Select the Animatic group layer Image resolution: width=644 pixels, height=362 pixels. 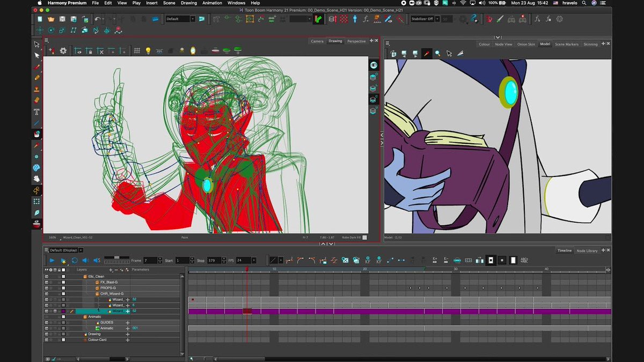click(94, 317)
